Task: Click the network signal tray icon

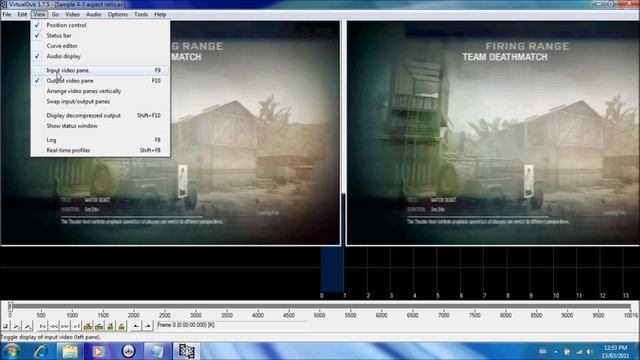Action: click(x=579, y=351)
